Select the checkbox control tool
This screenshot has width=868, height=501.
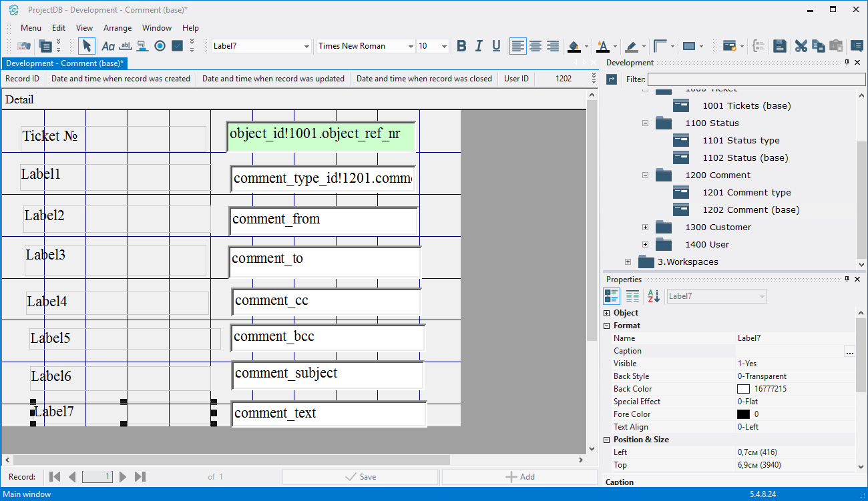tap(177, 46)
